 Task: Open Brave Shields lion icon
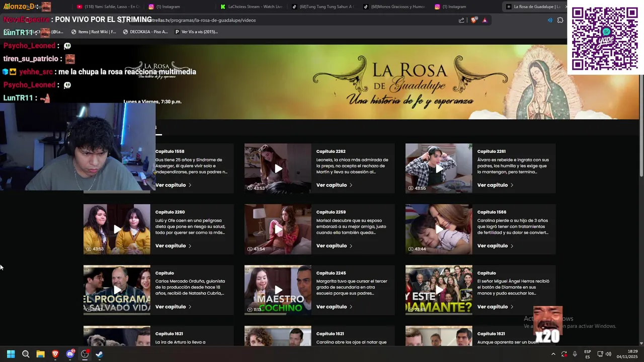pos(473,20)
